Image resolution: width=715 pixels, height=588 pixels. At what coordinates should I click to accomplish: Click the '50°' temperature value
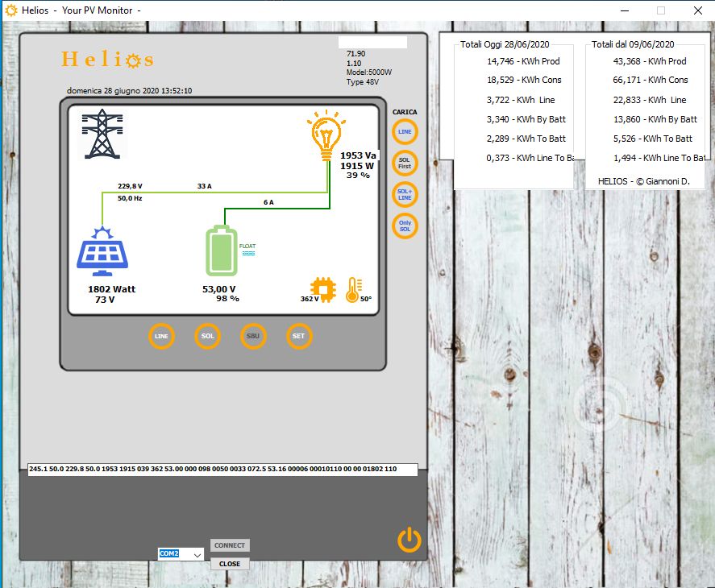click(366, 299)
